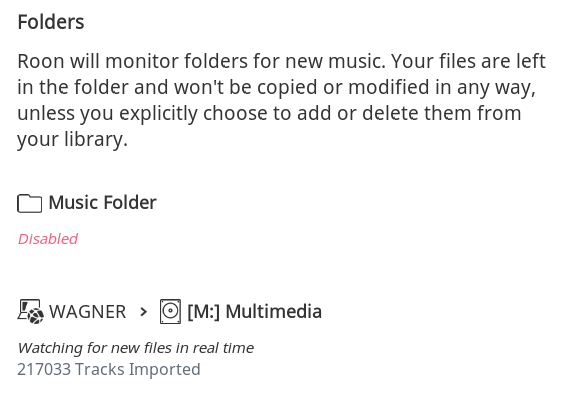Click the word Multimedia in drive path
The image size is (570, 419).
click(x=274, y=312)
